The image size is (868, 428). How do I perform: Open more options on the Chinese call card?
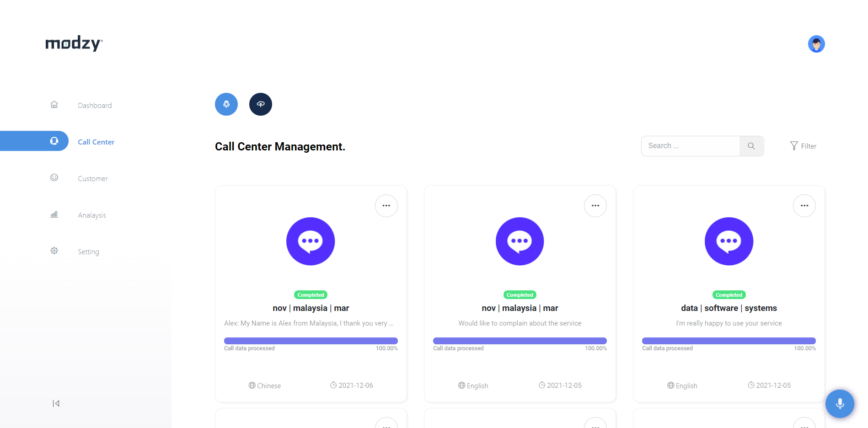pos(386,206)
